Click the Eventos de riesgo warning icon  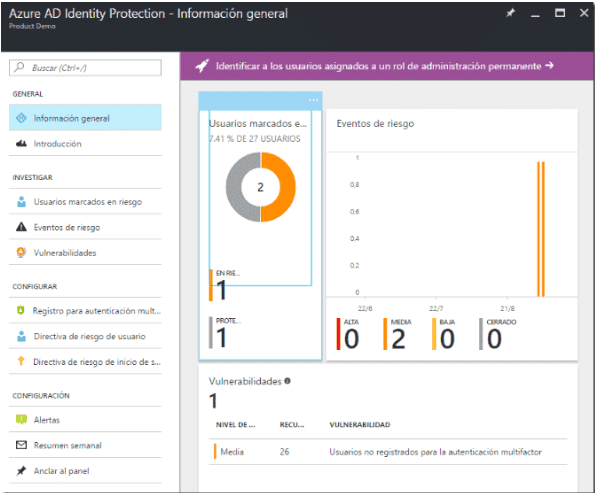[22, 227]
